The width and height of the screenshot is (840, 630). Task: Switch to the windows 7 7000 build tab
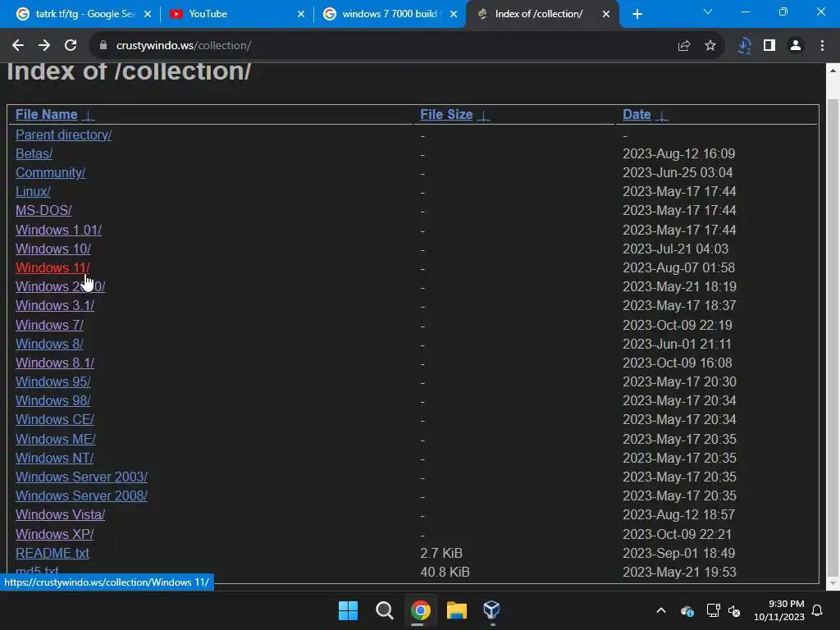390,14
